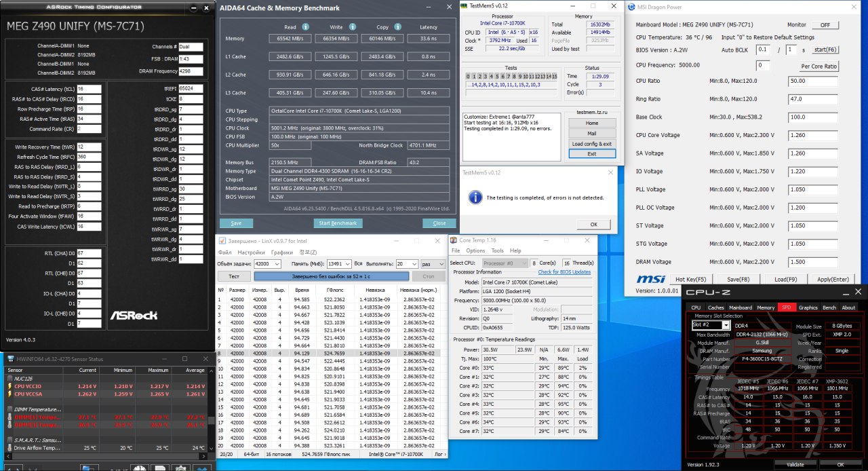Screen dimensions: 868x471
Task: Switch to the Memory tab in CPU-Z
Action: point(766,307)
